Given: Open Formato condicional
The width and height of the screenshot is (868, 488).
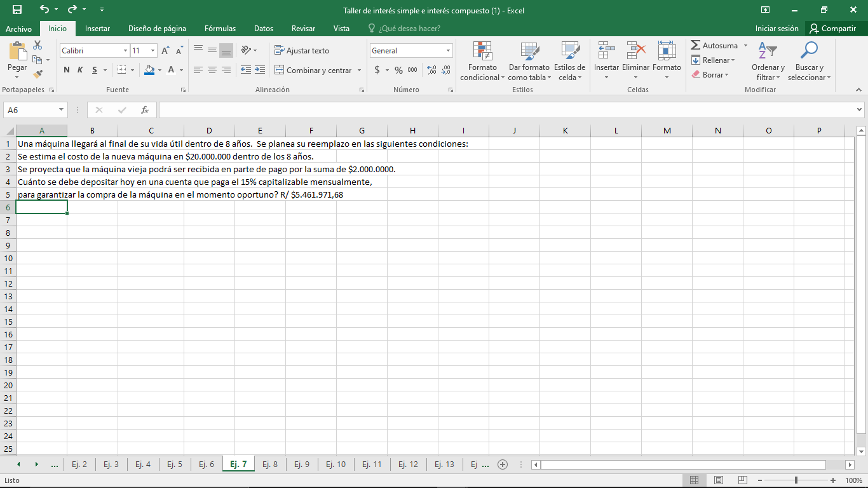Looking at the screenshot, I should [482, 61].
